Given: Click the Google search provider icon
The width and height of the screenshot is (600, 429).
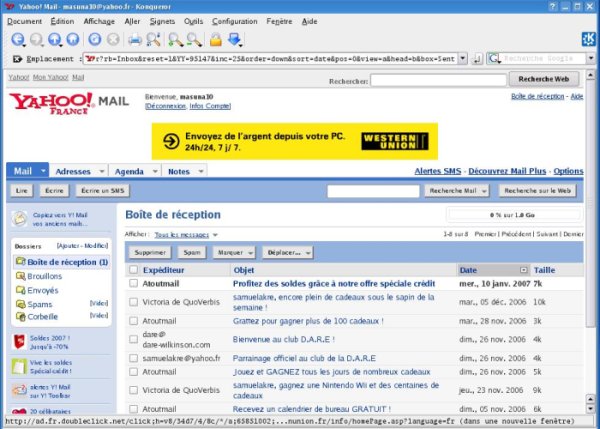Looking at the screenshot, I should pos(494,59).
